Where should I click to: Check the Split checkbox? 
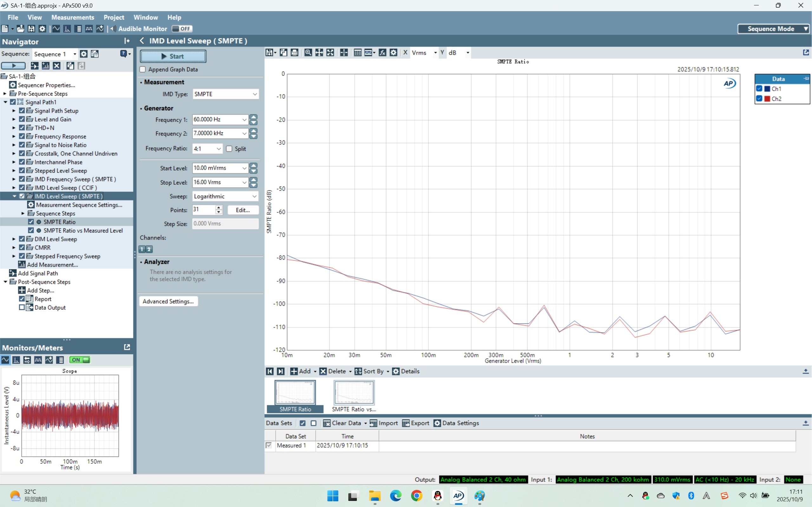coord(229,149)
